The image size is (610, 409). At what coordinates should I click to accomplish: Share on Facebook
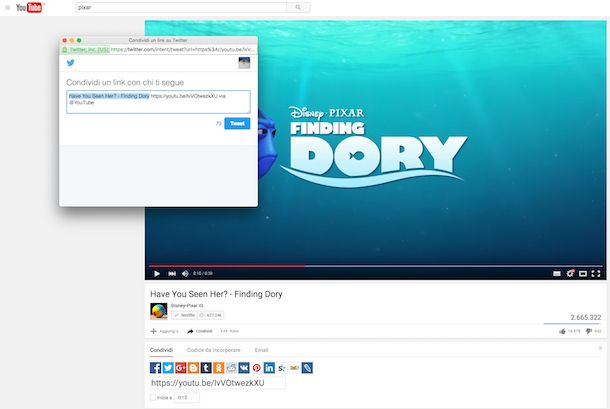155,368
